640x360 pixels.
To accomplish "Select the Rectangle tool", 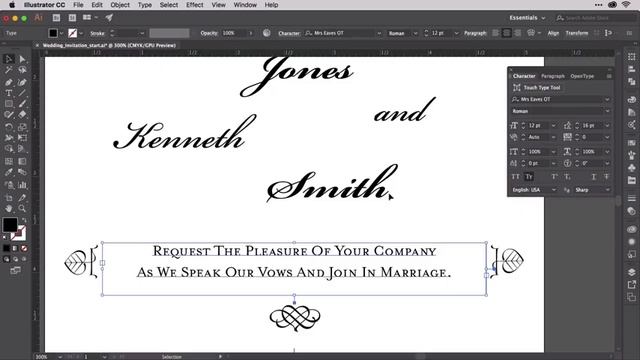I will [9, 104].
